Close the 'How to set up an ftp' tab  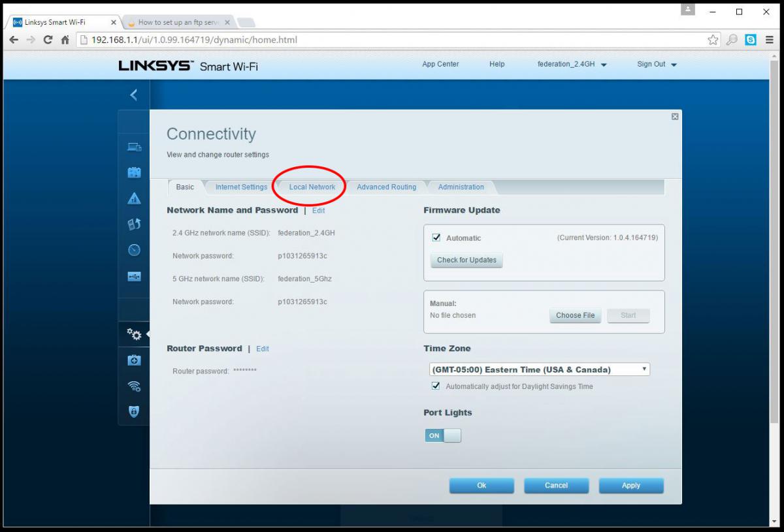coord(227,22)
